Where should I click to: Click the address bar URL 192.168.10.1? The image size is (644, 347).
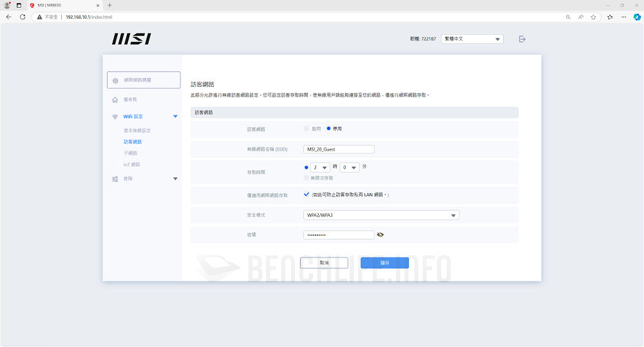tap(89, 17)
